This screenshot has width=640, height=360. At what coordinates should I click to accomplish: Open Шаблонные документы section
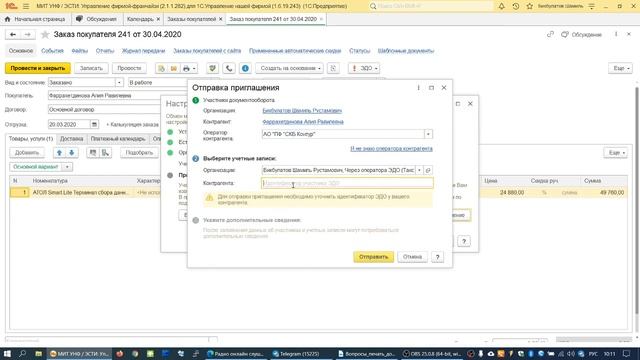click(406, 51)
